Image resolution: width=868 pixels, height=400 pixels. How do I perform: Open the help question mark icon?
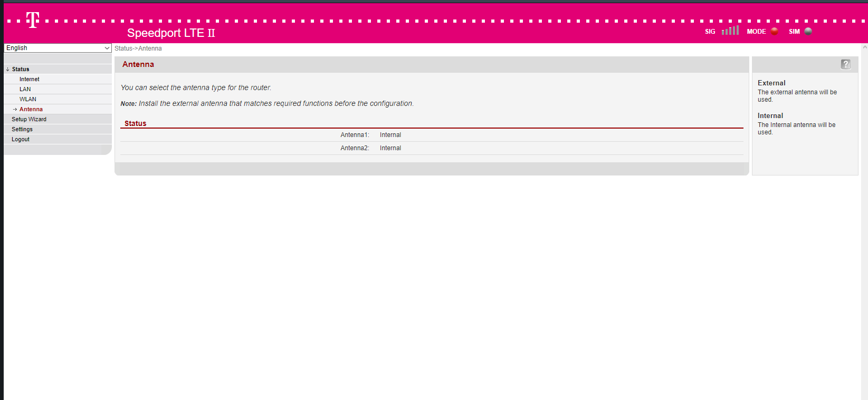click(x=845, y=64)
